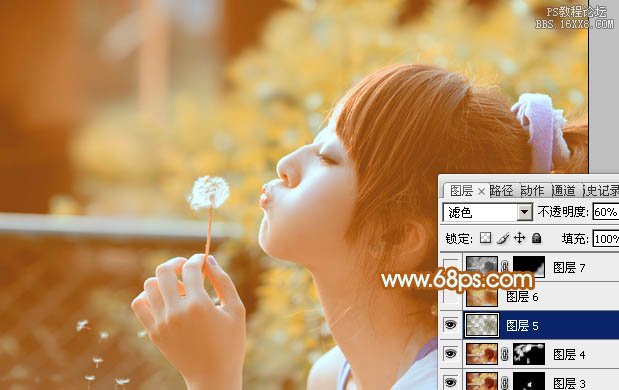This screenshot has height=390, width=619.
Task: Switch to the 历史记录 tab
Action: 601,191
